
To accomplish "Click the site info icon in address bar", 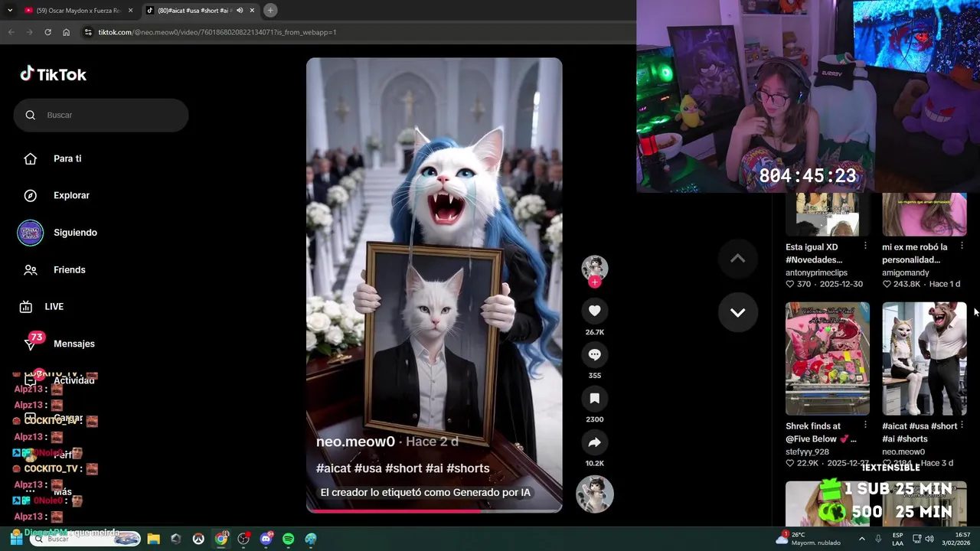I will [x=88, y=32].
